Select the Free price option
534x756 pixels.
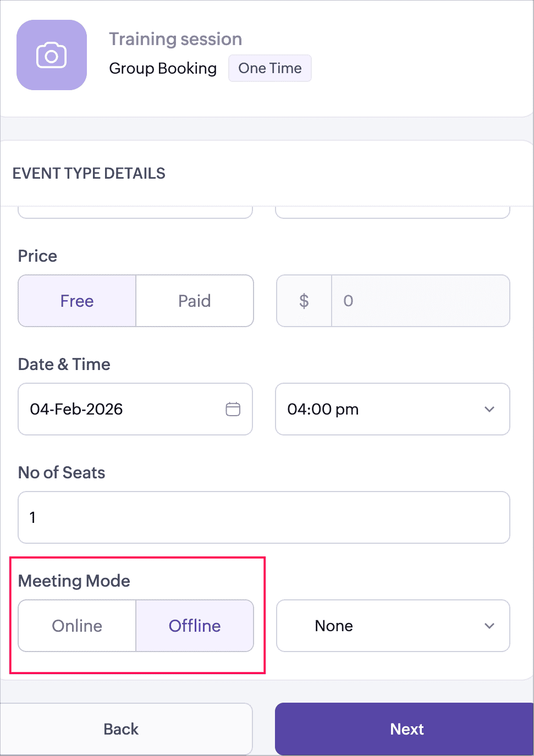pos(77,301)
